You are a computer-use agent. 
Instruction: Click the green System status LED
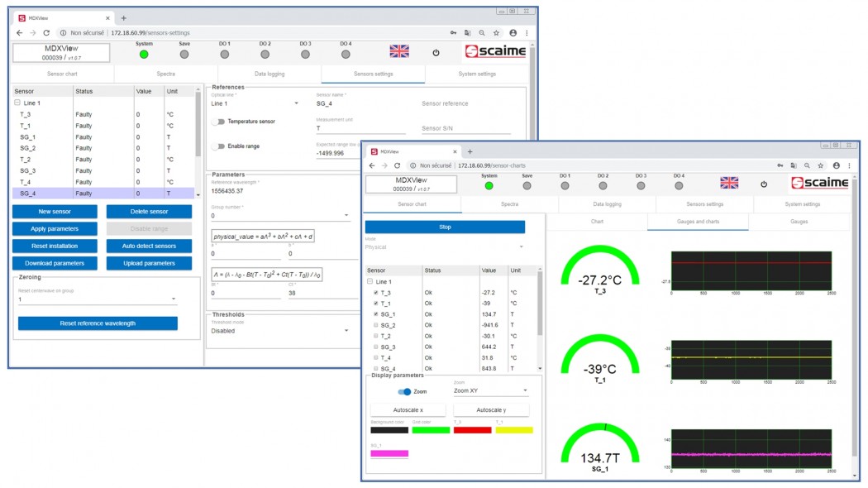(x=142, y=53)
